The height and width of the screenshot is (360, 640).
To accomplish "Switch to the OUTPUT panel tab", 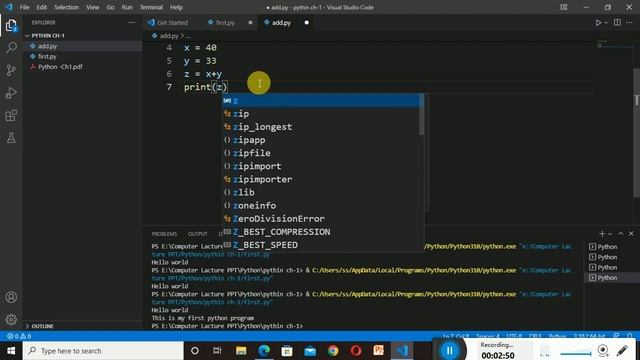I will coord(198,234).
